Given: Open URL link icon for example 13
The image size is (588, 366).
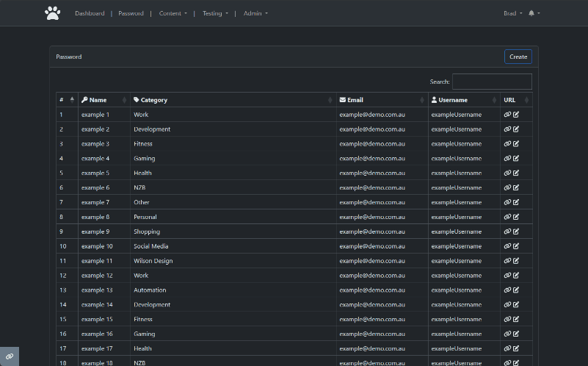Looking at the screenshot, I should pyautogui.click(x=507, y=290).
